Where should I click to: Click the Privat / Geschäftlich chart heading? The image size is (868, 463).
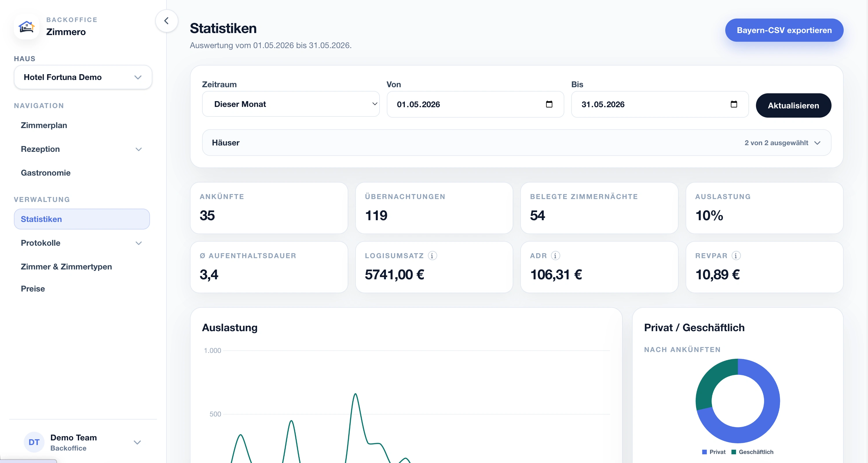[694, 327]
